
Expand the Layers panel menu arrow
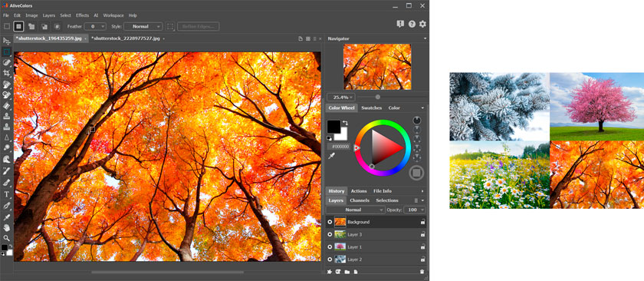422,201
